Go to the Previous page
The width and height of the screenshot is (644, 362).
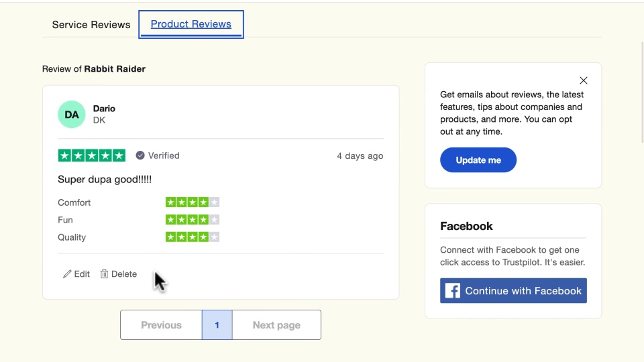161,325
